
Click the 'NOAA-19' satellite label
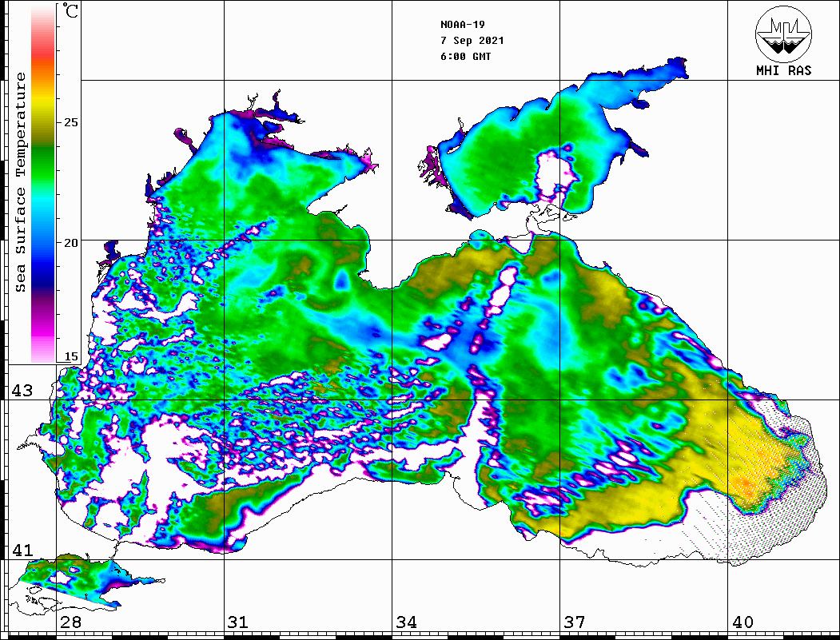[x=463, y=25]
